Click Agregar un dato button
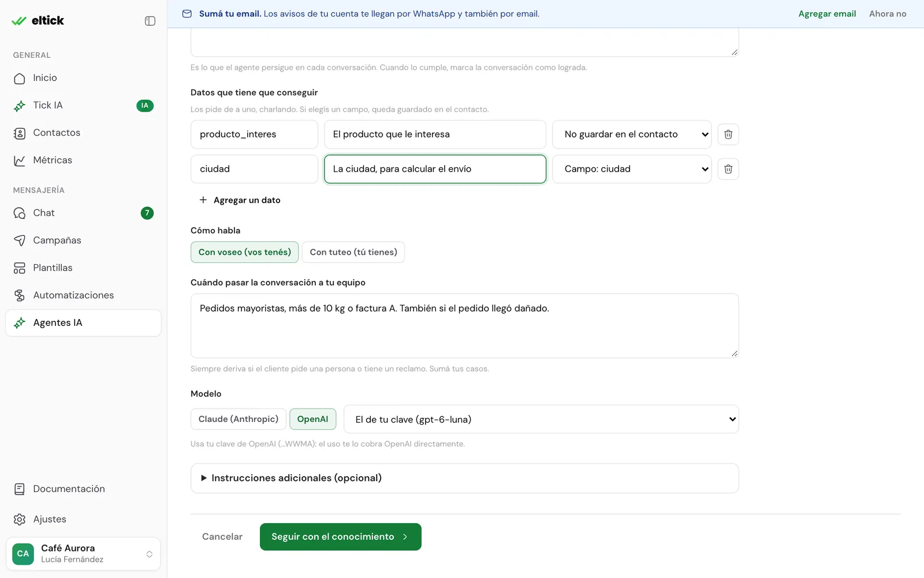This screenshot has height=578, width=924. pyautogui.click(x=240, y=200)
